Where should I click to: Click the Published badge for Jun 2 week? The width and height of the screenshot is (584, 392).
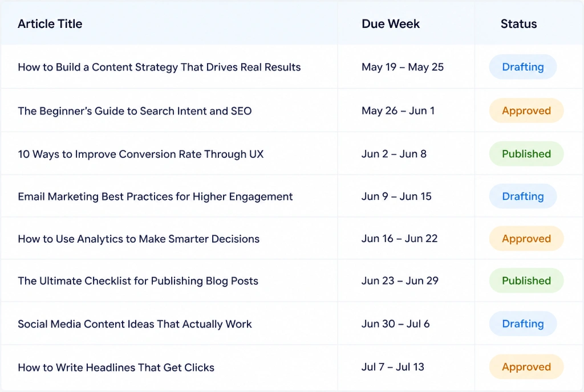click(x=526, y=154)
